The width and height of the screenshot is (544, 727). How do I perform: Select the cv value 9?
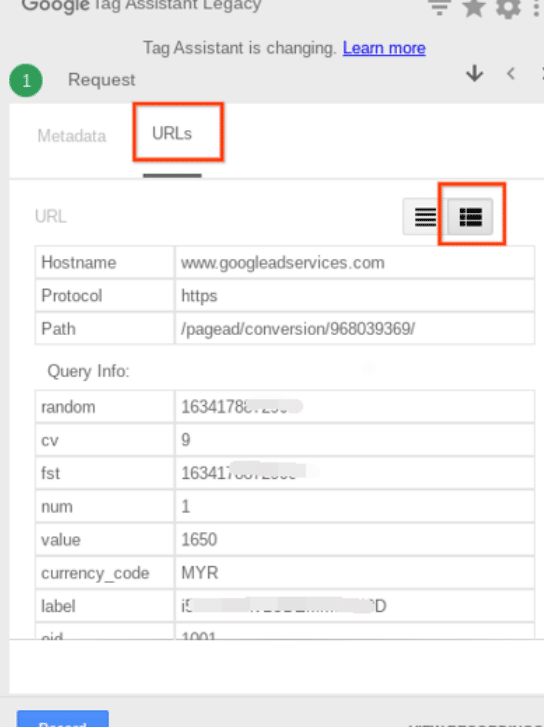click(186, 440)
